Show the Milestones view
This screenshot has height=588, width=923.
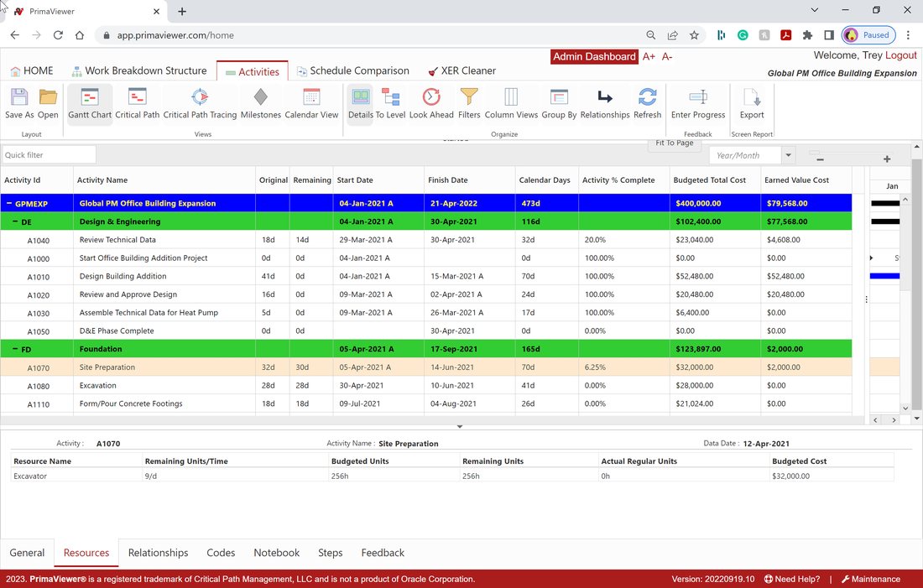tap(261, 103)
